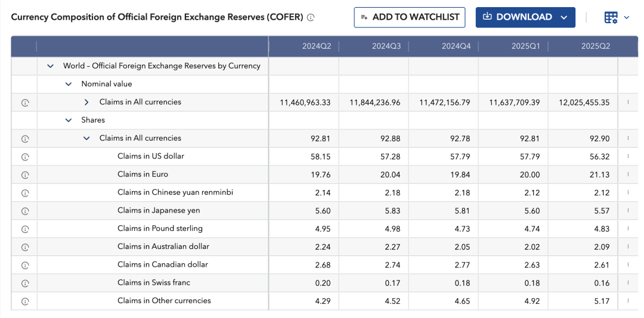Collapse Claims in All currencies under Shares
This screenshot has width=644, height=318.
pos(86,138)
